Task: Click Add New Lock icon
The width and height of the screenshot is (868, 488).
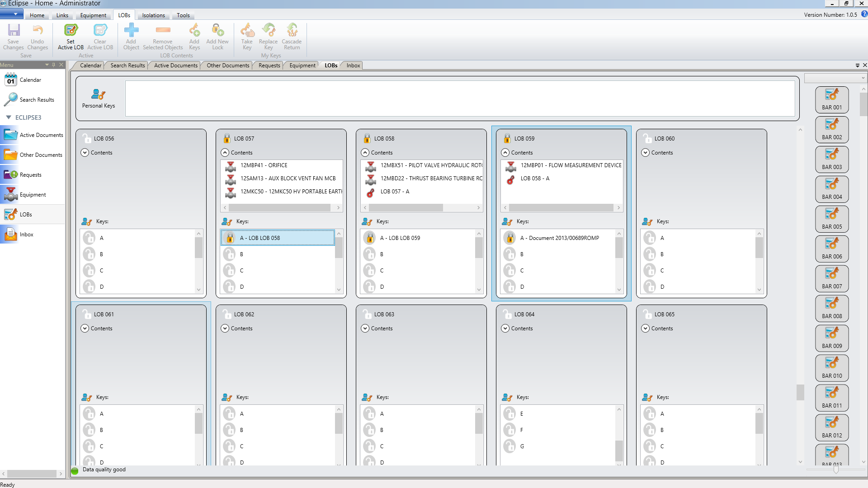Action: pyautogui.click(x=217, y=30)
